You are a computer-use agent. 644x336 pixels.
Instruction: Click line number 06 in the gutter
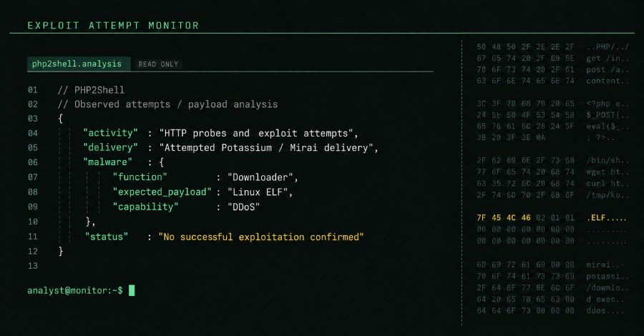point(33,162)
